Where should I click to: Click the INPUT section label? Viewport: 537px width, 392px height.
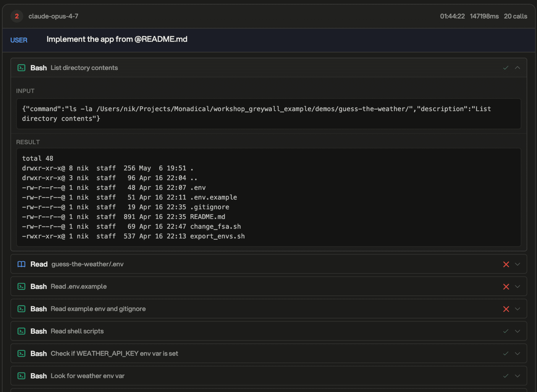25,91
